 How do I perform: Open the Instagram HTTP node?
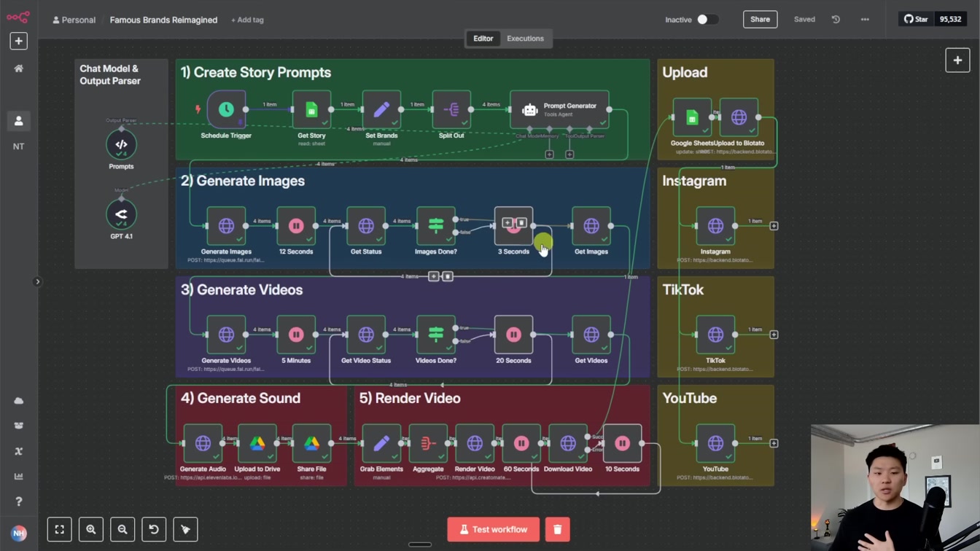(715, 226)
